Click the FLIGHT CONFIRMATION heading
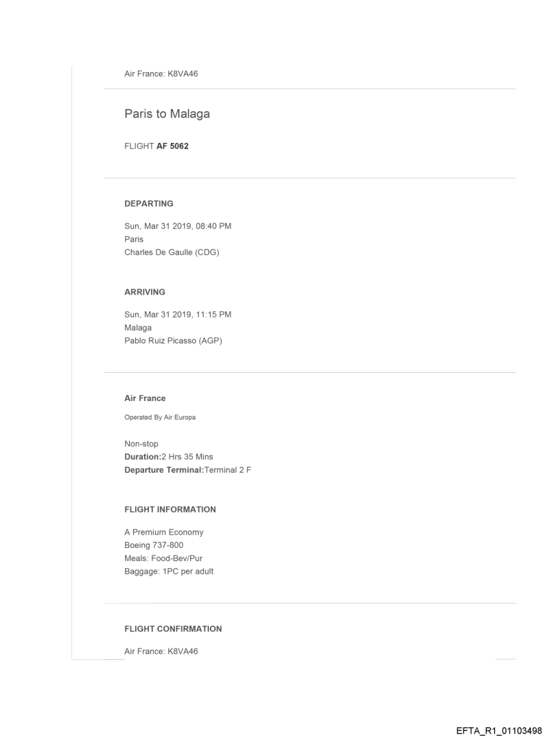 [x=173, y=628]
